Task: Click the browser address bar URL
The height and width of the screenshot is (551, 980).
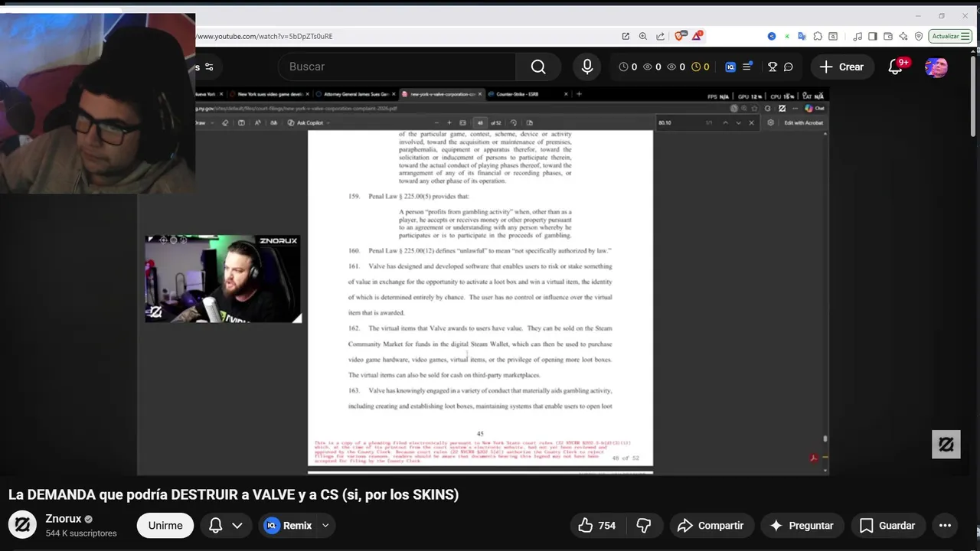Action: (x=265, y=36)
